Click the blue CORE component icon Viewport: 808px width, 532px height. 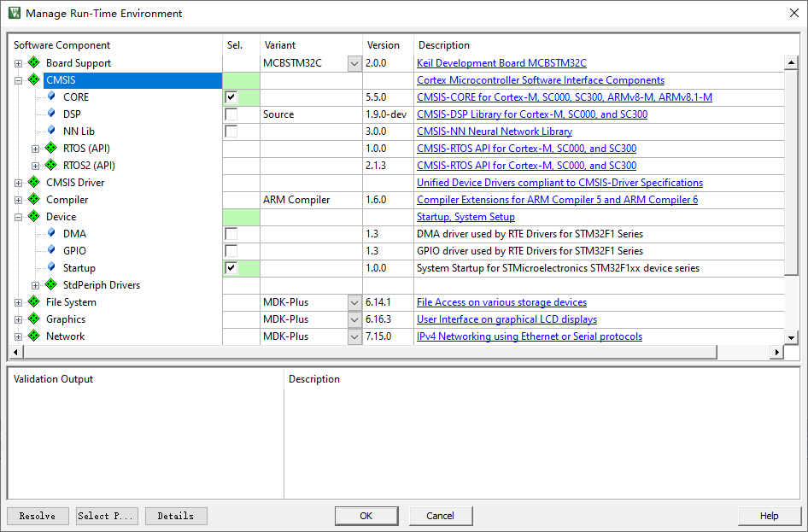[51, 96]
